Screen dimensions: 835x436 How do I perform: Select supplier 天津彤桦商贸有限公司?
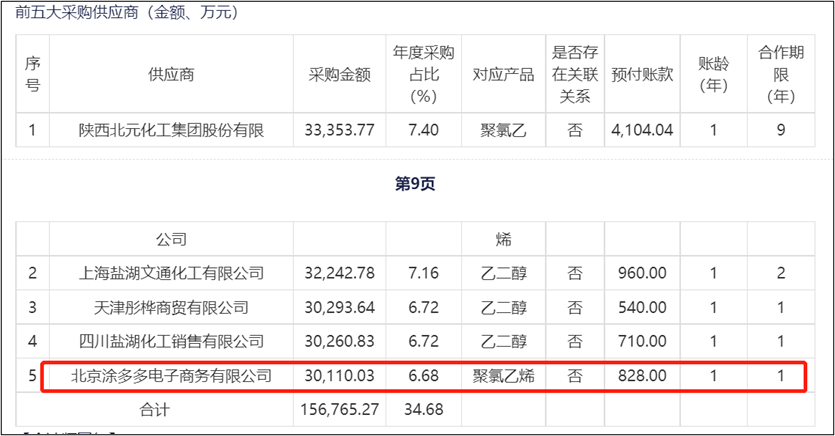(171, 307)
